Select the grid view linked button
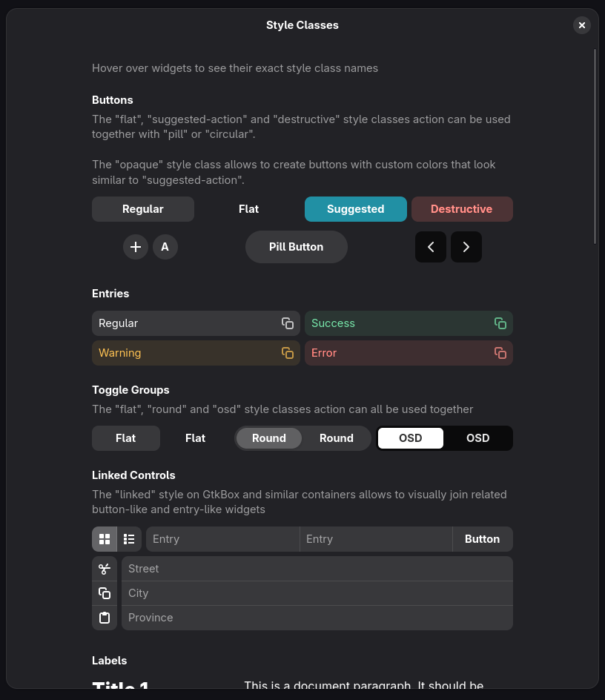Viewport: 605px width, 700px height. coord(105,539)
